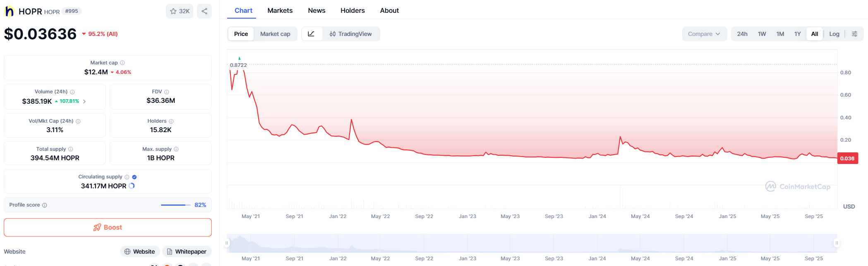Set chart range to 24h
This screenshot has width=868, height=266.
(x=742, y=34)
